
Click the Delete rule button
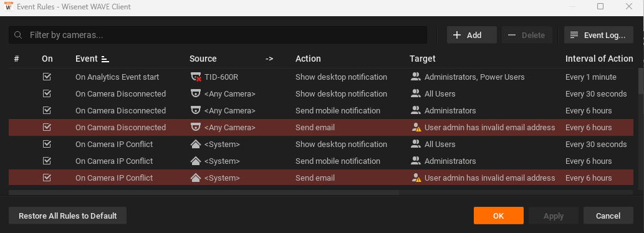[527, 35]
